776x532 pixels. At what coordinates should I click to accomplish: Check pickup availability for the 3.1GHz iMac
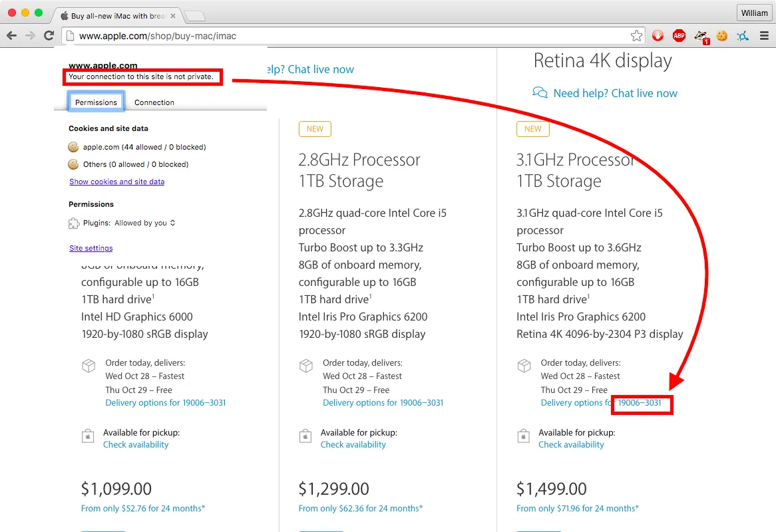coord(571,444)
